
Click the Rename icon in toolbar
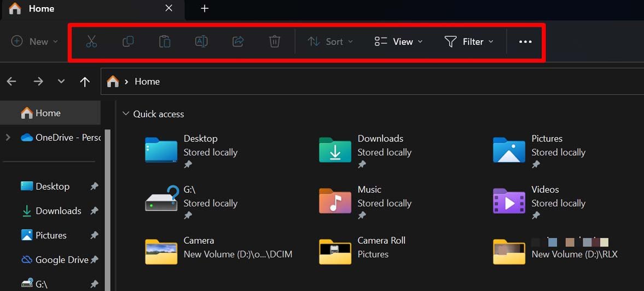[201, 42]
